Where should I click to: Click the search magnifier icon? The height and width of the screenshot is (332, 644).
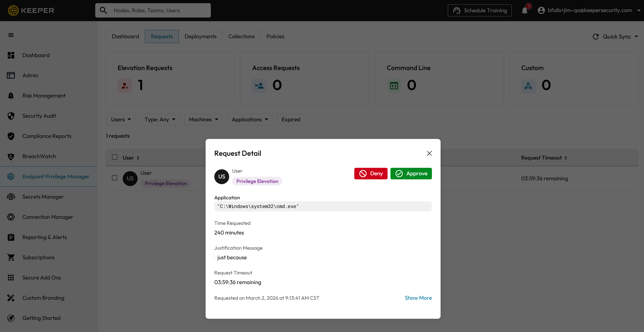103,10
